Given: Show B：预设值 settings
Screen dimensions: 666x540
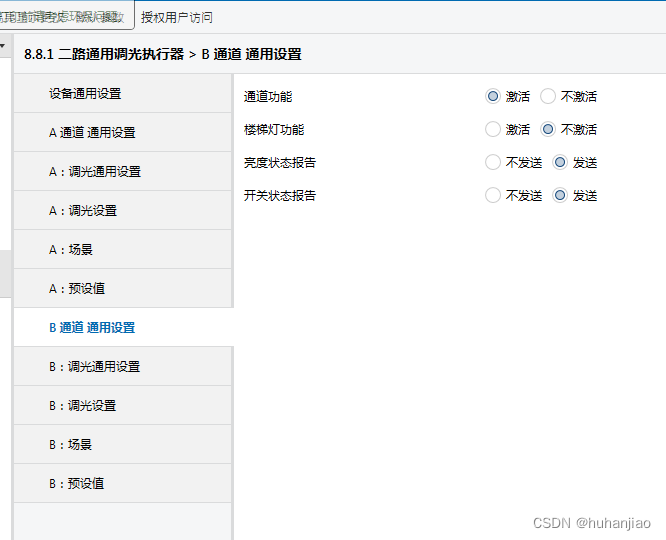Looking at the screenshot, I should coord(77,483).
